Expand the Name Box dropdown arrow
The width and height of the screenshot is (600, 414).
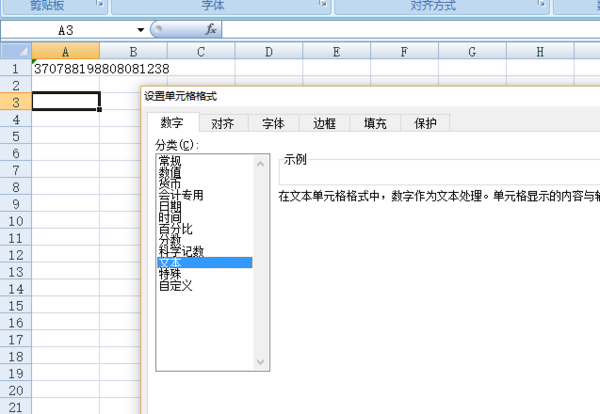coord(140,30)
